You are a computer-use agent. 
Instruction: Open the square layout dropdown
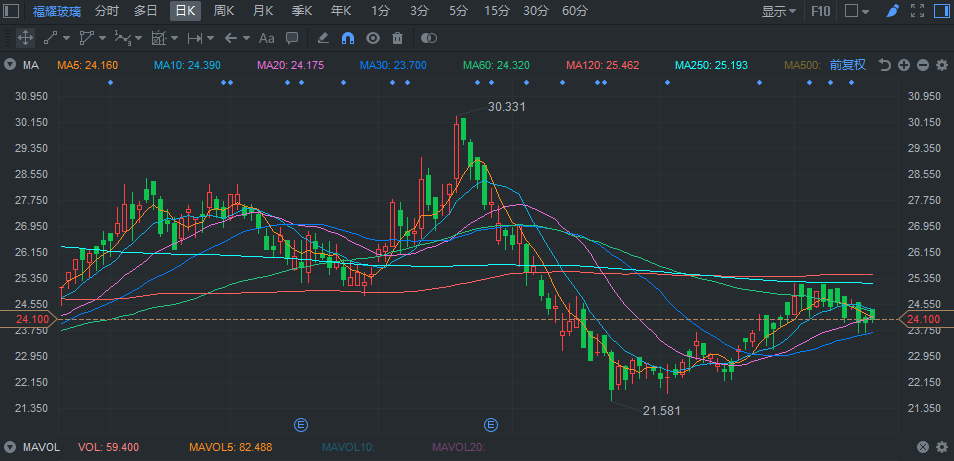click(857, 11)
